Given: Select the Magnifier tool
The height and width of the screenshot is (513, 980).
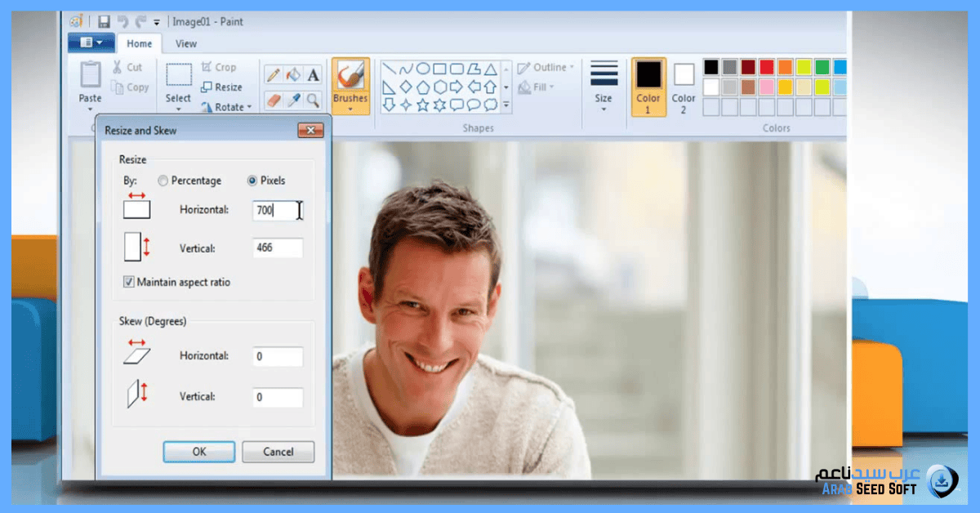Looking at the screenshot, I should (x=313, y=100).
